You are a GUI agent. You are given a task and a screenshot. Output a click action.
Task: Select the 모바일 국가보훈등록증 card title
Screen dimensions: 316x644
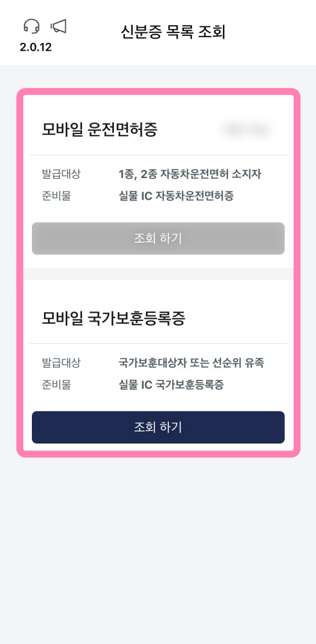(113, 318)
